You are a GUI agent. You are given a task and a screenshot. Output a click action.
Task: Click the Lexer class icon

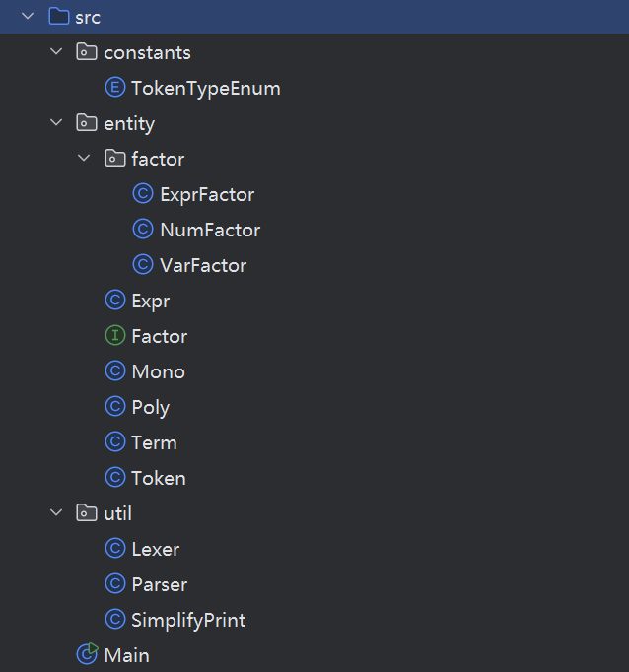pos(115,550)
